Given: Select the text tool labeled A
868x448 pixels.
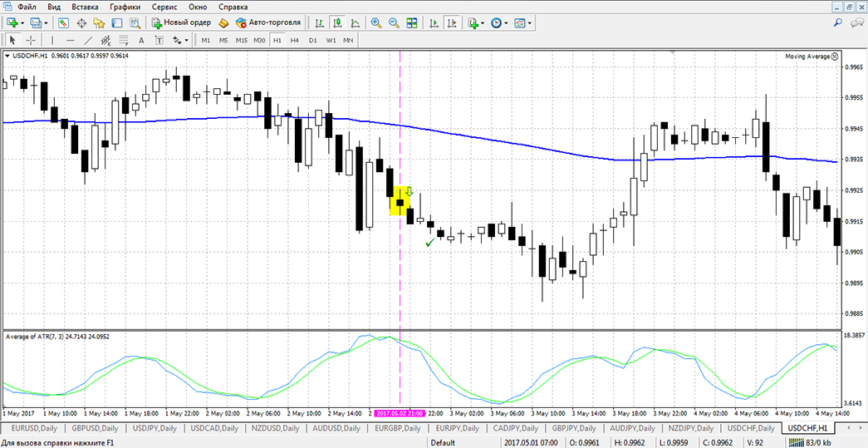Looking at the screenshot, I should tap(141, 40).
